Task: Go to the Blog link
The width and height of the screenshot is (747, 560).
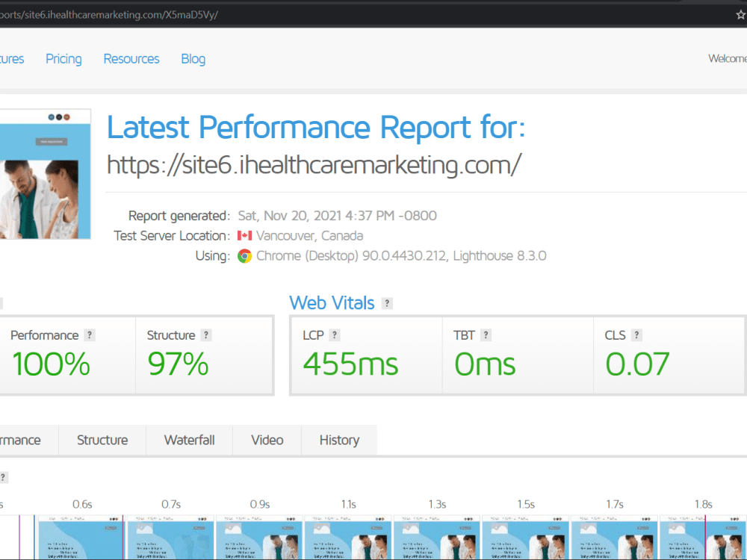Action: point(193,58)
